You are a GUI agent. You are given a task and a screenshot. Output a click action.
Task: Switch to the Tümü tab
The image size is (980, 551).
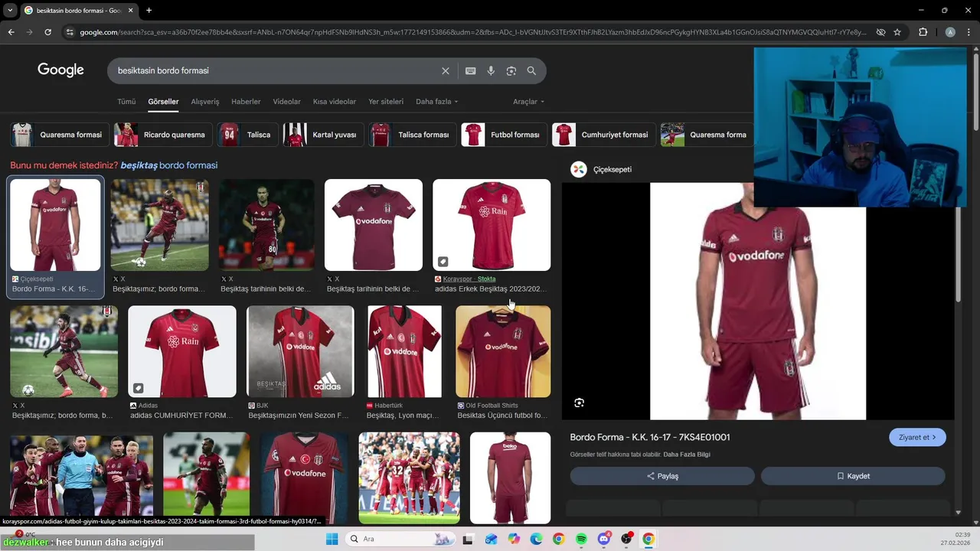(x=126, y=102)
